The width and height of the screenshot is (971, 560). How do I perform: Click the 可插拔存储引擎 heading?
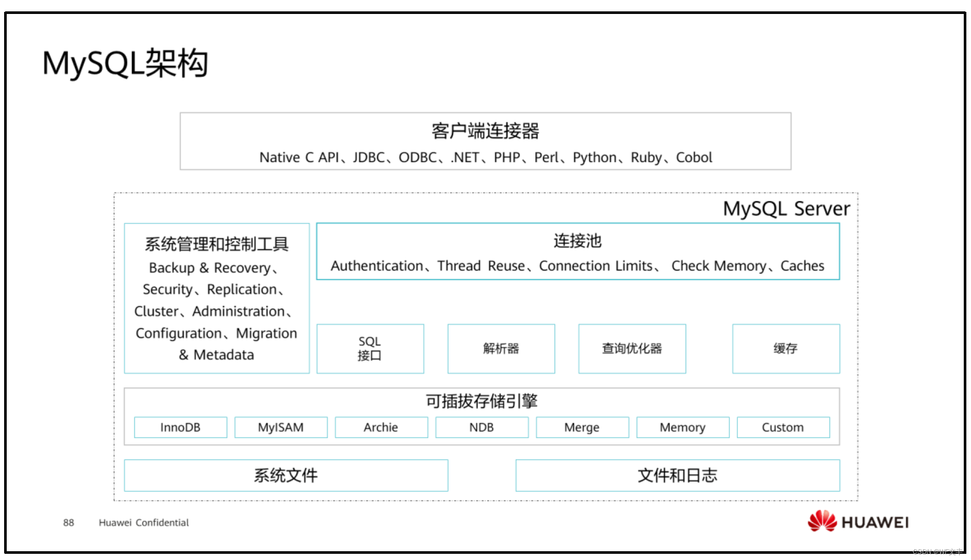482,401
